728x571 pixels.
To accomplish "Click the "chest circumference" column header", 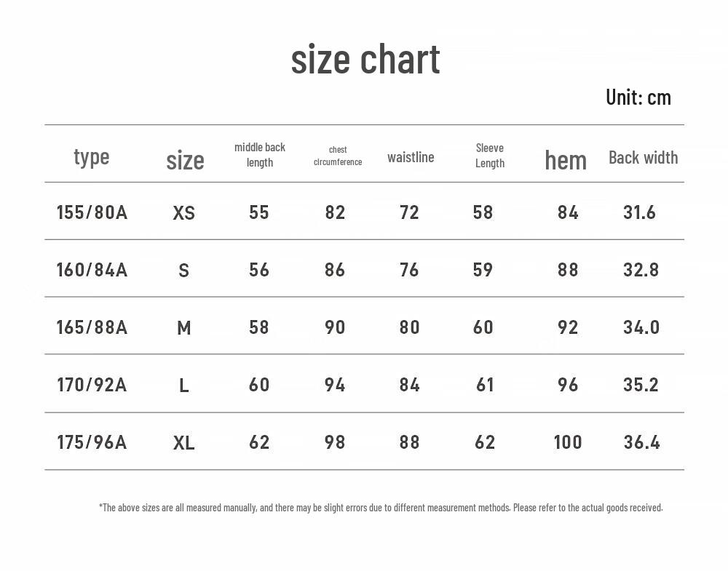I will (x=338, y=156).
